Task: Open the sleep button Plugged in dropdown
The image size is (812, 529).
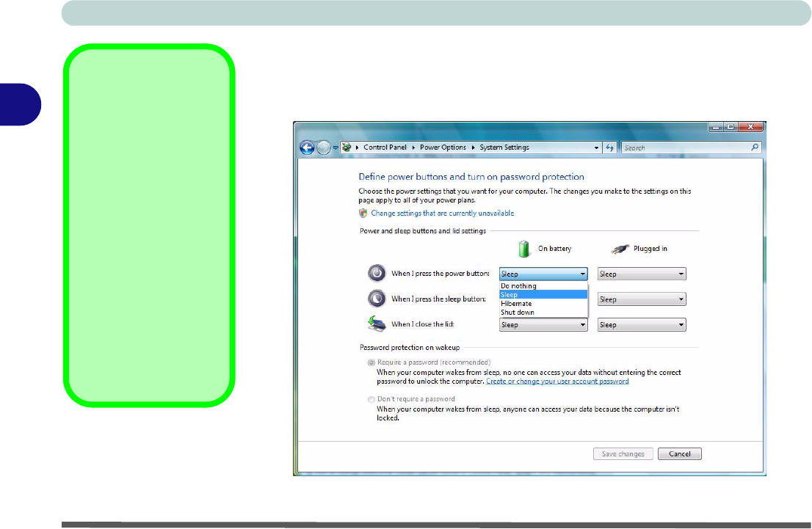Action: click(642, 299)
